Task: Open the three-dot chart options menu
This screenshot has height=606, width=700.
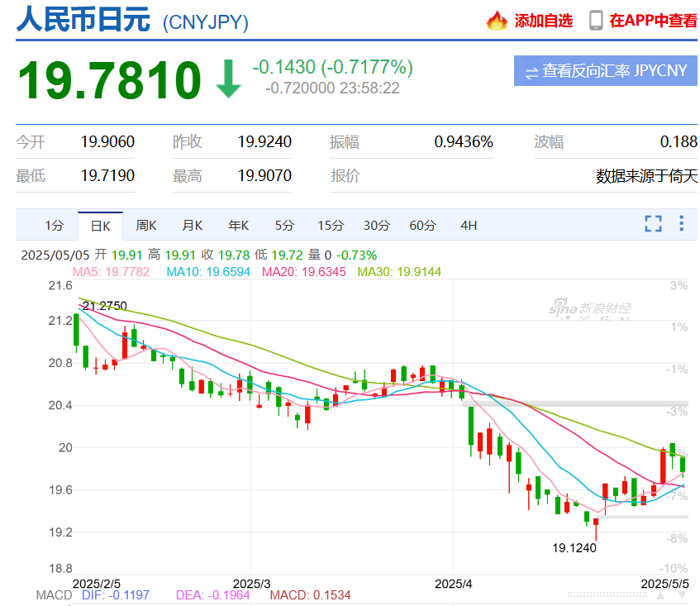Action: click(x=681, y=223)
